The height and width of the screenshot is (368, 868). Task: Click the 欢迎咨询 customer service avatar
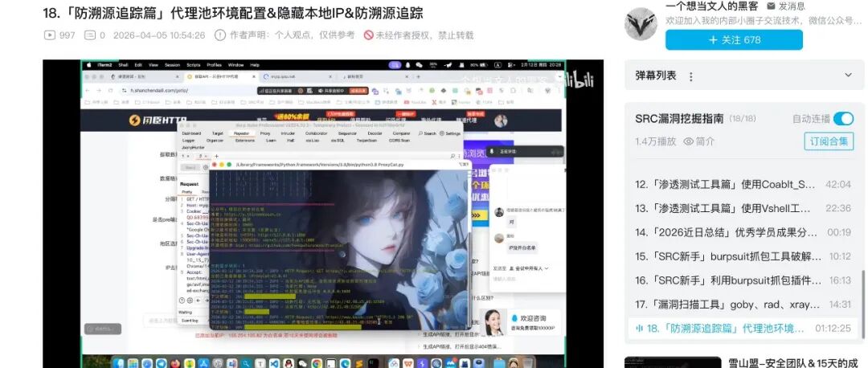pos(494,323)
